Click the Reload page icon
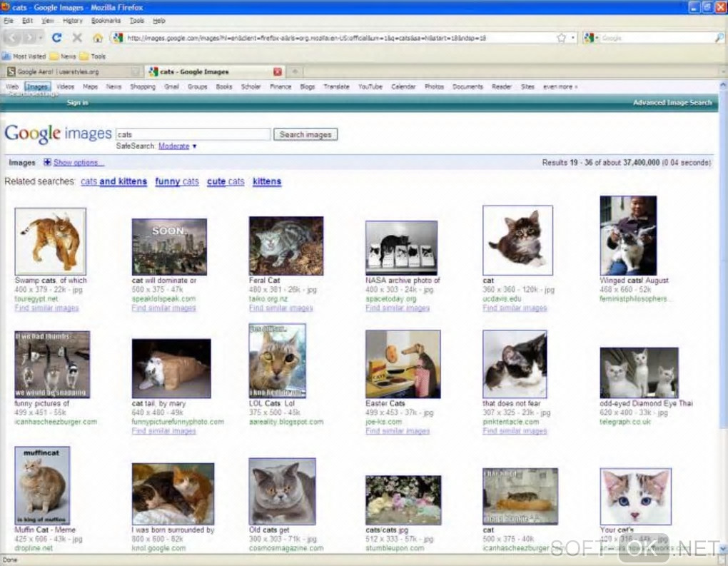Viewport: 728px width, 566px height. [x=56, y=38]
